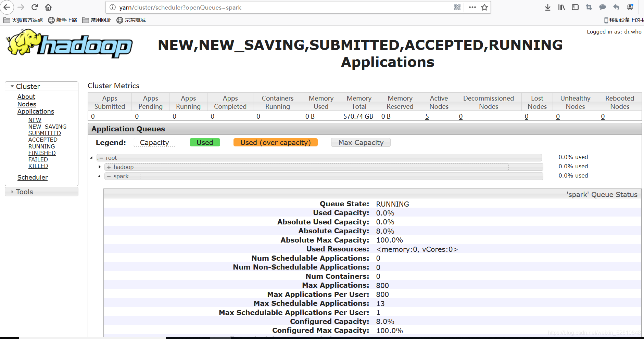Image resolution: width=644 pixels, height=339 pixels.
Task: Open the mobile device bookmarks (移动设备上的书签)
Action: point(624,20)
